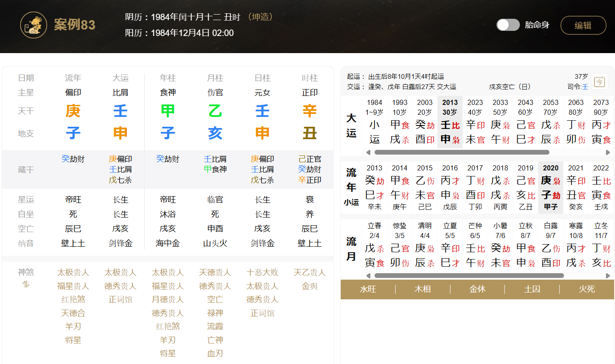
Task: Pick the 立夏 5/5 流月 column
Action: [450, 245]
